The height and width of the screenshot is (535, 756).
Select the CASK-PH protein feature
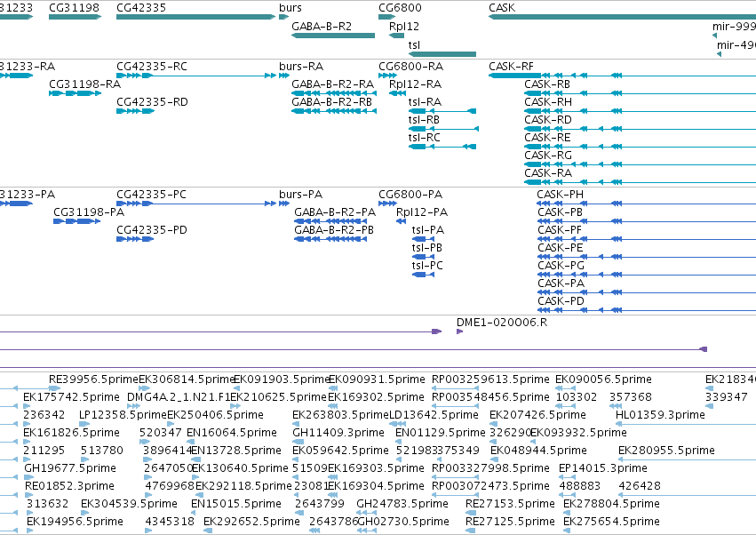pos(646,204)
